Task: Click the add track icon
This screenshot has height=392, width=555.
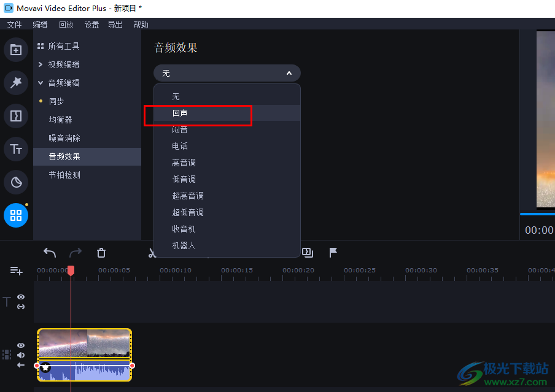Action: (16, 271)
